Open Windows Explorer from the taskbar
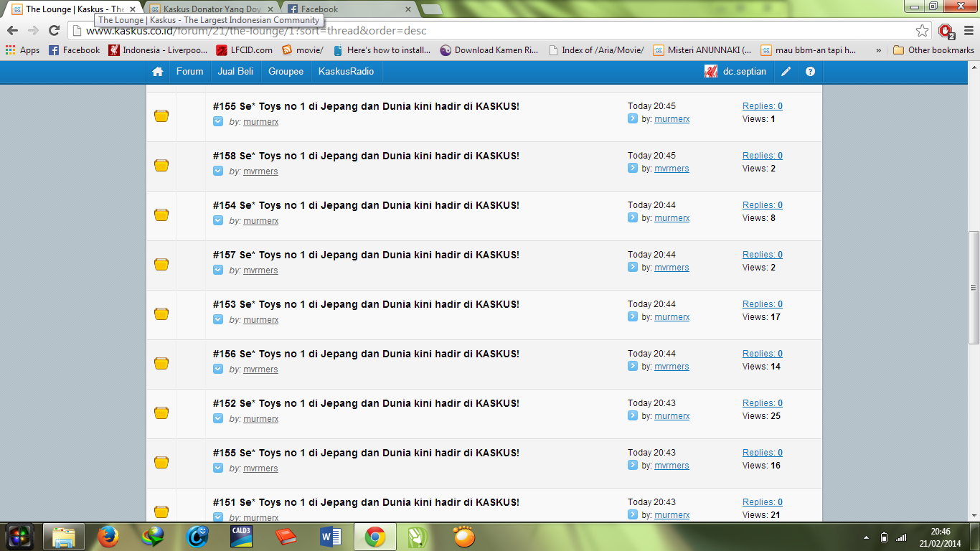Screen dimensions: 980x551 click(64, 537)
